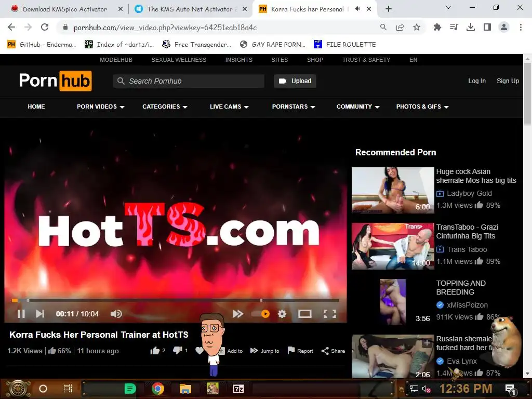Open the GitHub - Enderma... bookmark
532x399 pixels.
coord(42,45)
